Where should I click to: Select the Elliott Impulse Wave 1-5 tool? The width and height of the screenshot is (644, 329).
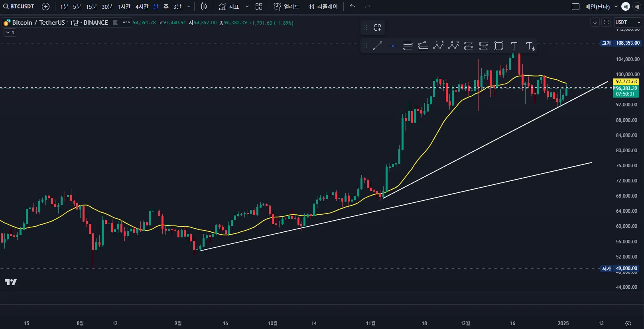(x=438, y=46)
